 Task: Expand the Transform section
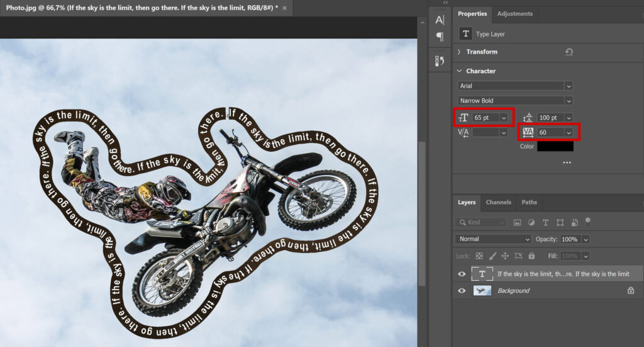[x=459, y=52]
